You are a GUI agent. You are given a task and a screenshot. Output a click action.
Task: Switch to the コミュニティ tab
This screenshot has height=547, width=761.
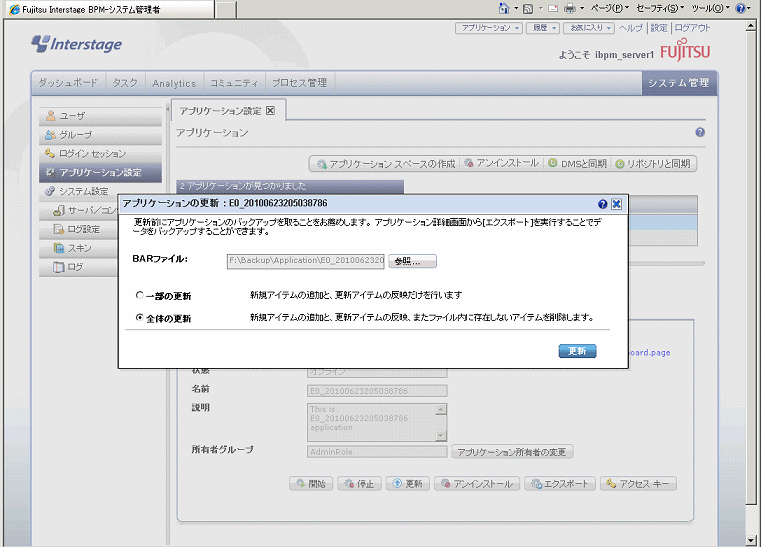(x=234, y=83)
